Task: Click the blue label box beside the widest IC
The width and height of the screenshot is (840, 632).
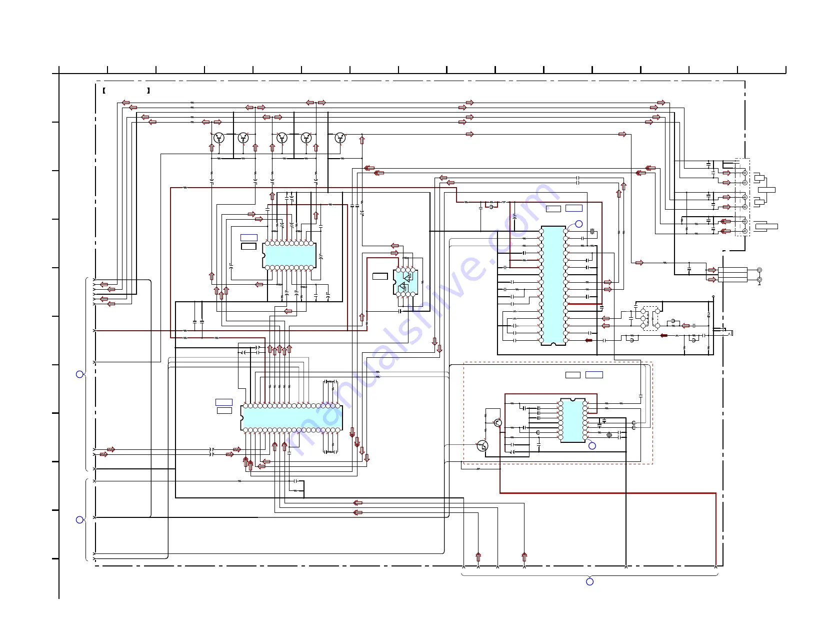Action: (x=224, y=402)
